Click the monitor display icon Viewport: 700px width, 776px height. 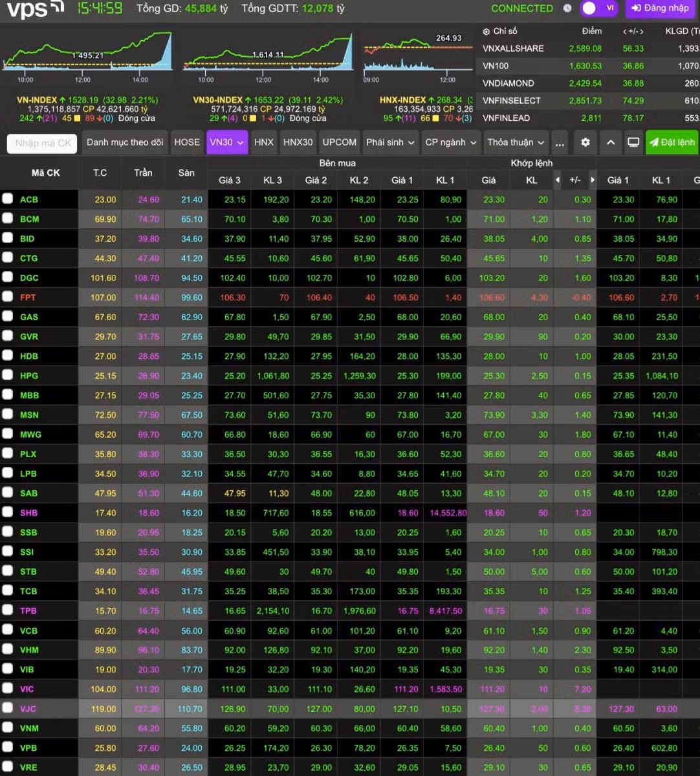click(633, 142)
